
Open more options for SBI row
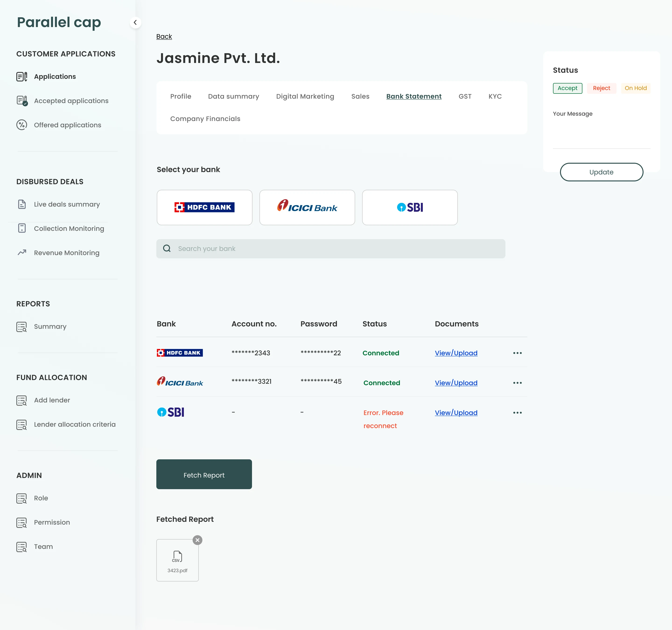pyautogui.click(x=518, y=413)
